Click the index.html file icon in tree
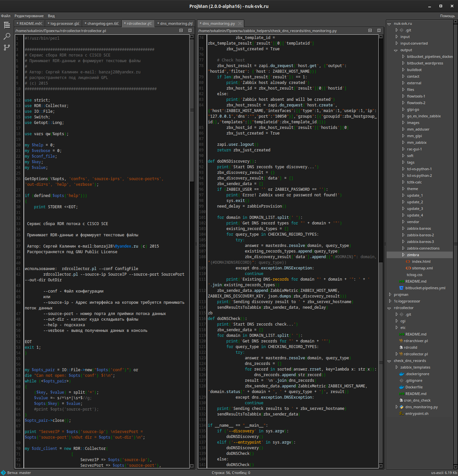The image size is (458, 476). pos(408,261)
